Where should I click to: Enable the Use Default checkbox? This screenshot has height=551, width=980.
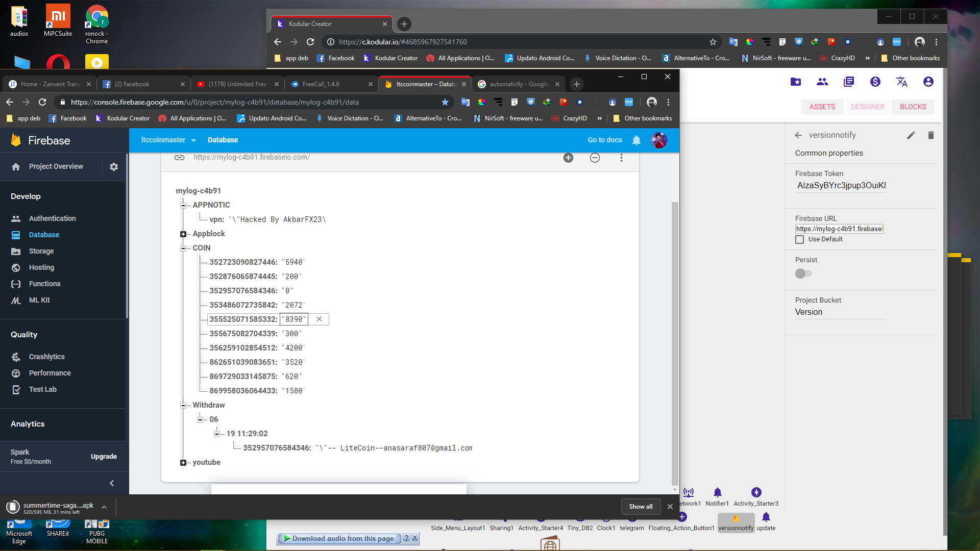800,239
